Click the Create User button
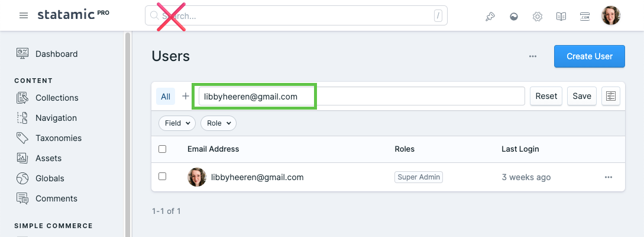This screenshot has width=644, height=237. tap(590, 56)
